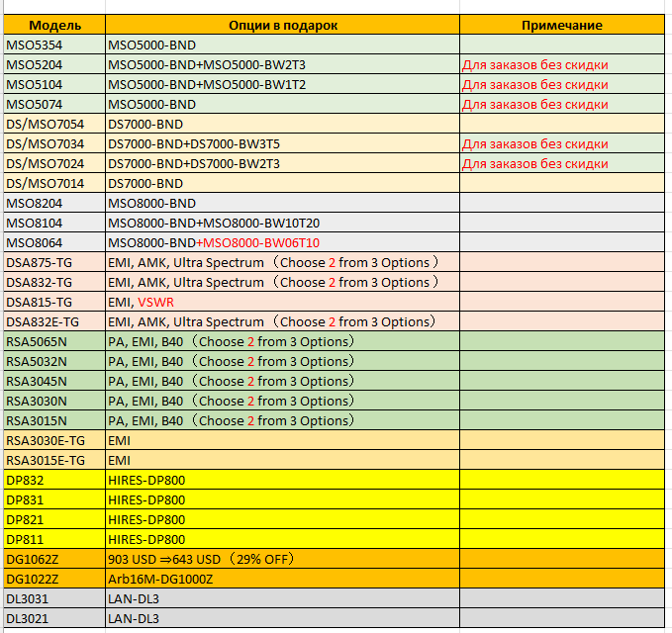672x633 pixels.
Task: Click the LAN-DL3 cell in the DL3021 row
Action: coord(282,618)
